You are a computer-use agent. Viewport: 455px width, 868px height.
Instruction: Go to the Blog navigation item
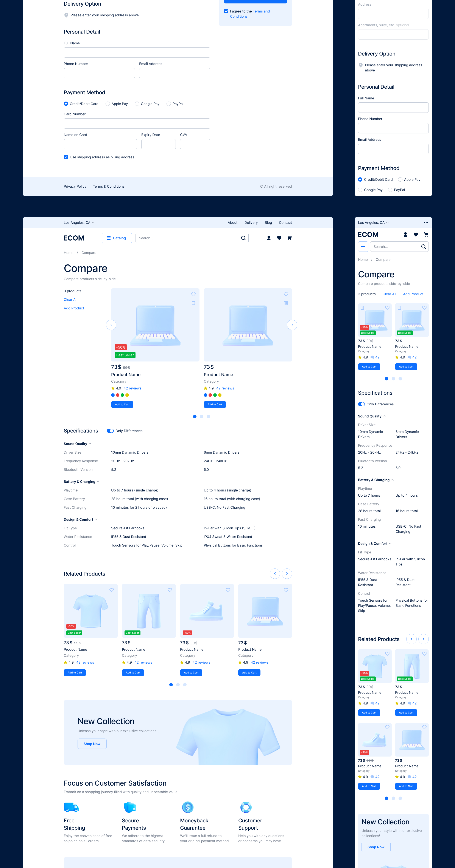tap(268, 222)
